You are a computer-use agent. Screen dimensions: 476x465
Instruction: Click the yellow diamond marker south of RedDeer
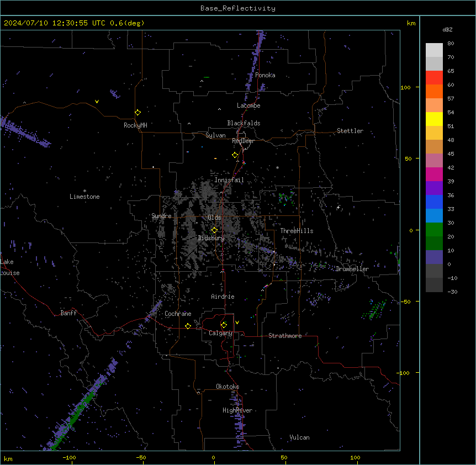(235, 155)
